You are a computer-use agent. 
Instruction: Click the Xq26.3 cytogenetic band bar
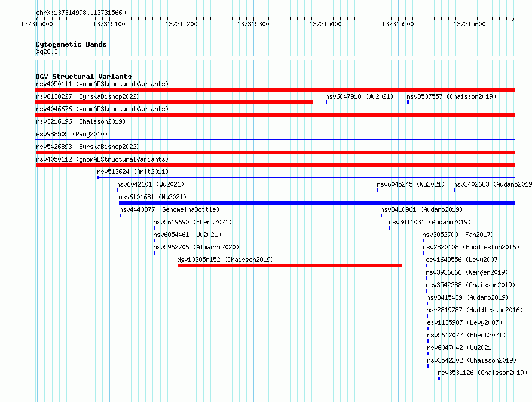pyautogui.click(x=275, y=58)
